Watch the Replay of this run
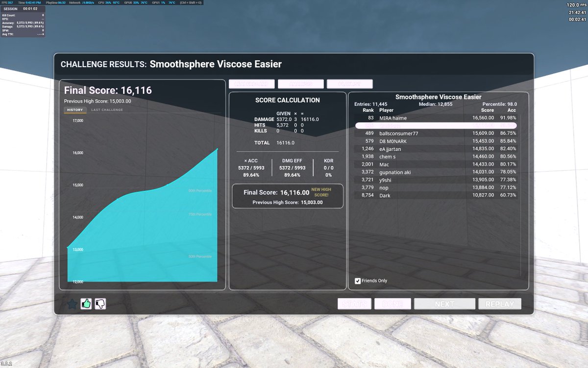Viewport: 588px width, 368px height. [500, 304]
